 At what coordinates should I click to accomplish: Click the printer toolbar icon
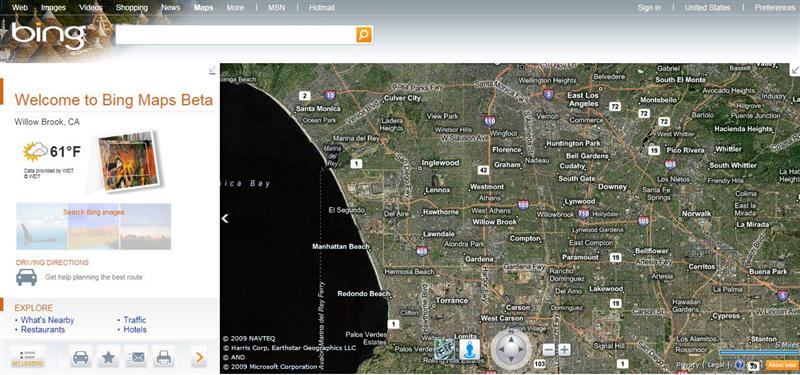click(163, 357)
